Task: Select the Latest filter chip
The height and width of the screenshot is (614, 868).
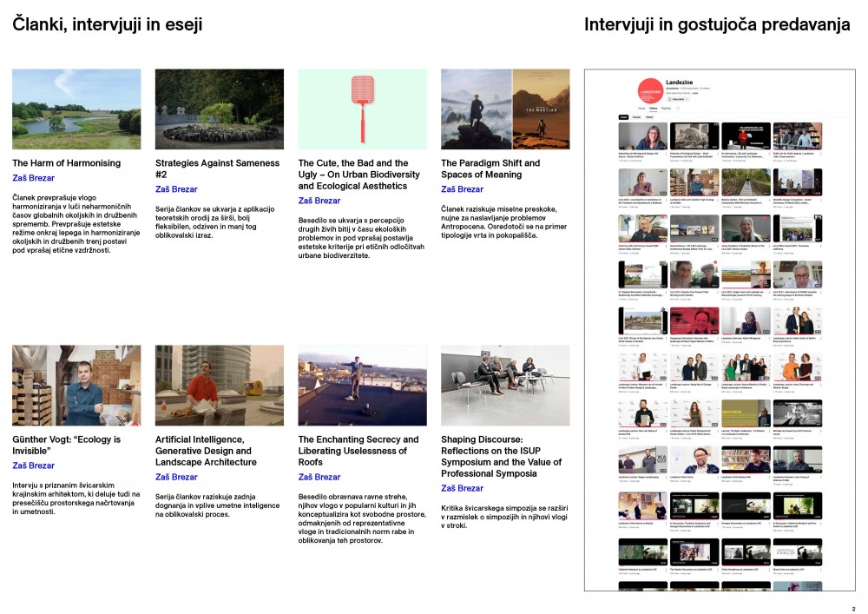Action: (x=623, y=116)
